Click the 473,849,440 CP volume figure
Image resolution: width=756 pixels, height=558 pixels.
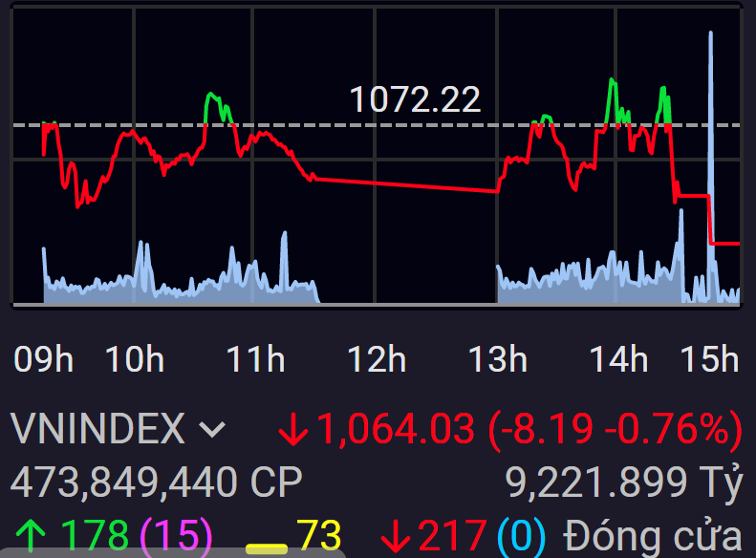point(156,483)
